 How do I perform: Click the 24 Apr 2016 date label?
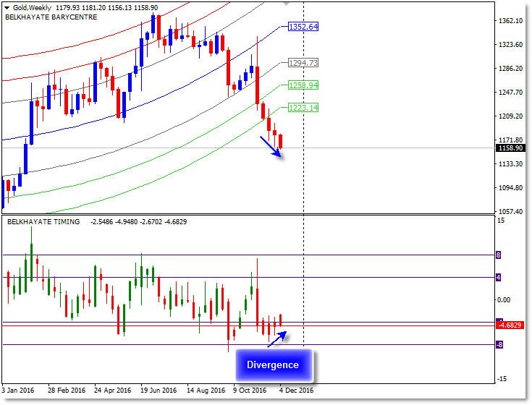click(113, 390)
